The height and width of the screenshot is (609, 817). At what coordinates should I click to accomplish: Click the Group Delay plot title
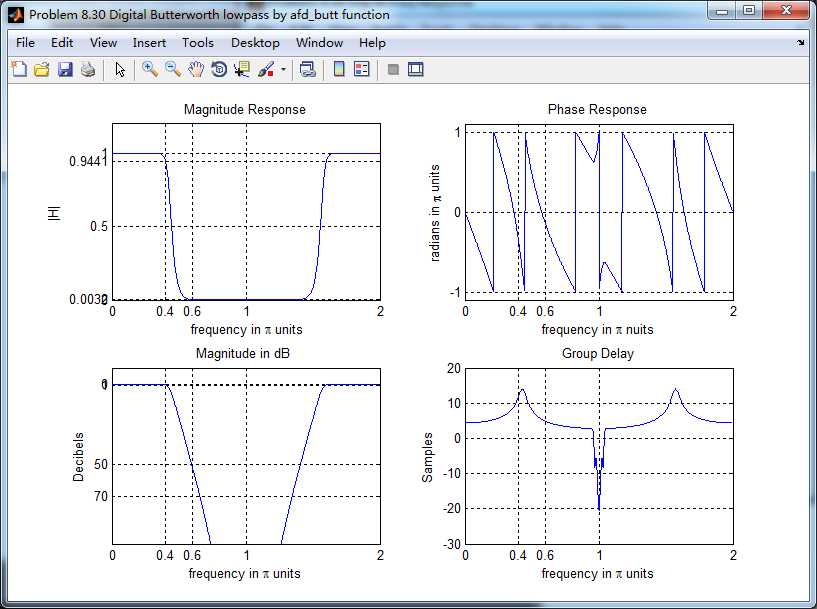coord(598,353)
